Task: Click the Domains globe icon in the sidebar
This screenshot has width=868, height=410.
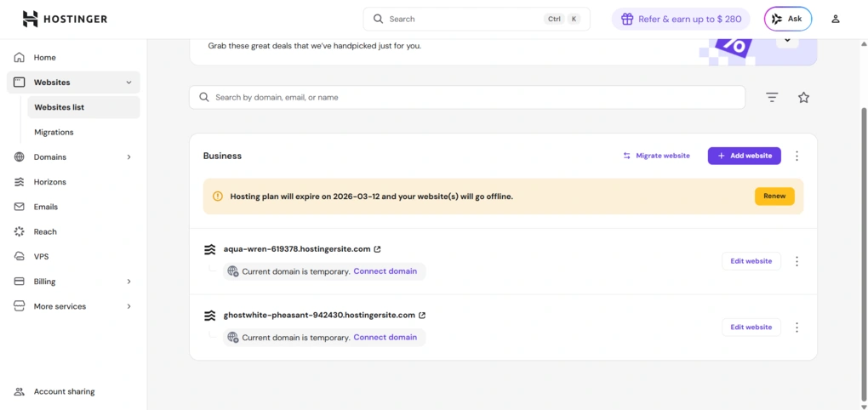Action: (20, 157)
